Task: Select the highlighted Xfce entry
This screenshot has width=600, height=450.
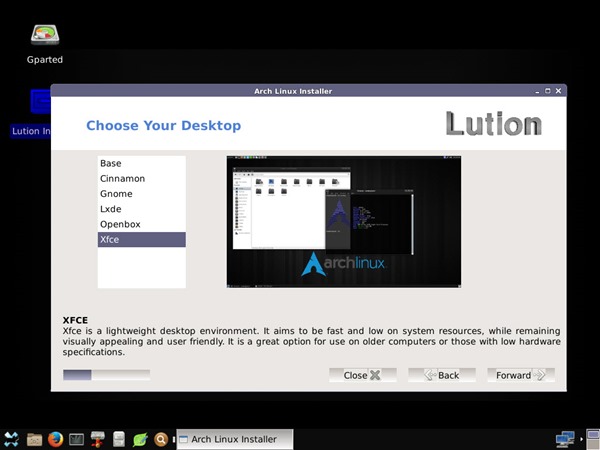Action: [142, 240]
